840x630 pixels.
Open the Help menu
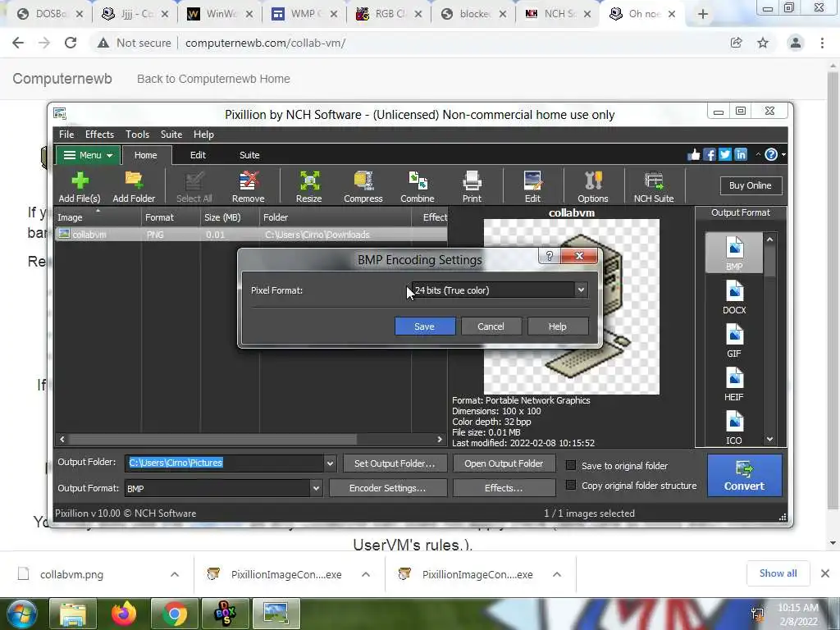coord(203,135)
